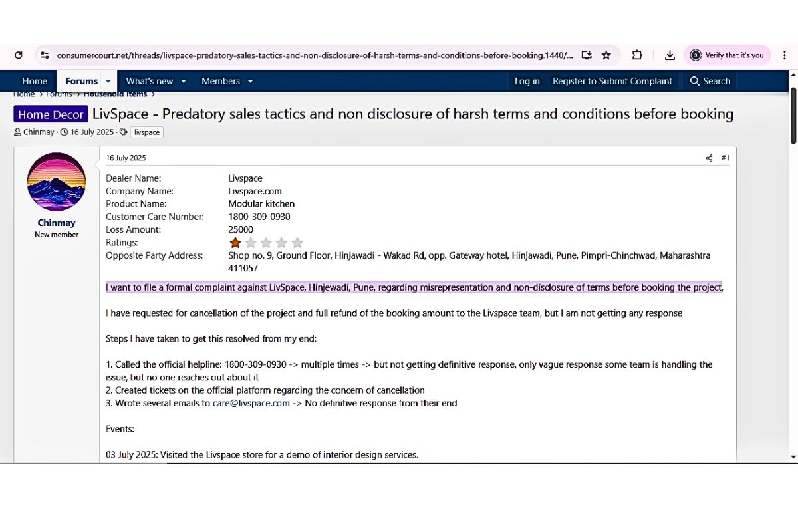The height and width of the screenshot is (532, 798).
Task: Click the site information icon in address bar
Action: pos(44,55)
